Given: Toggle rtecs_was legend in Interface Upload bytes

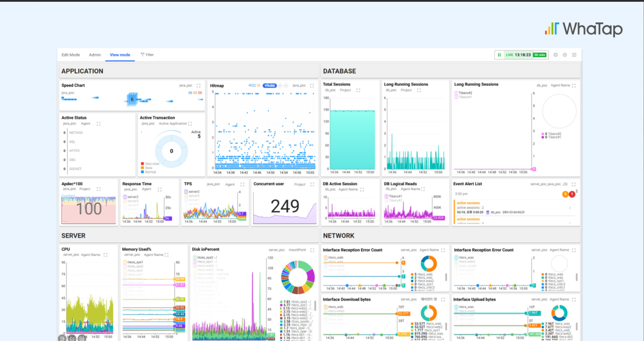Looking at the screenshot, I should (x=464, y=307).
